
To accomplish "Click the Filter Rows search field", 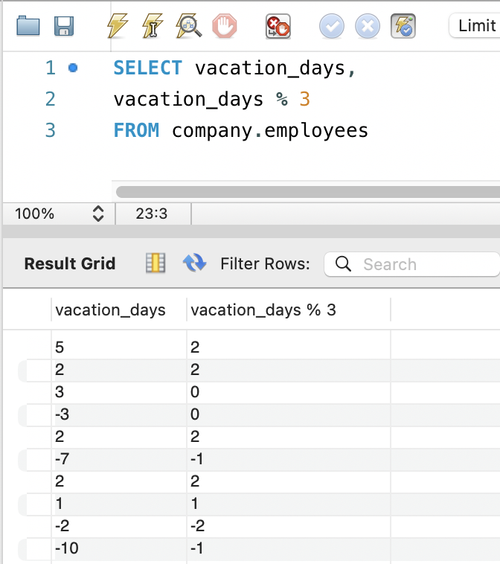I will pyautogui.click(x=412, y=264).
